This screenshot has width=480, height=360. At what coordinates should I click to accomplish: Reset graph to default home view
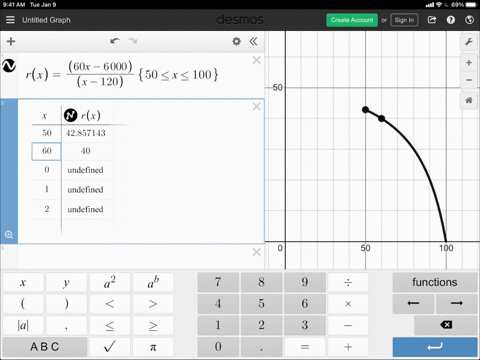pos(469,100)
